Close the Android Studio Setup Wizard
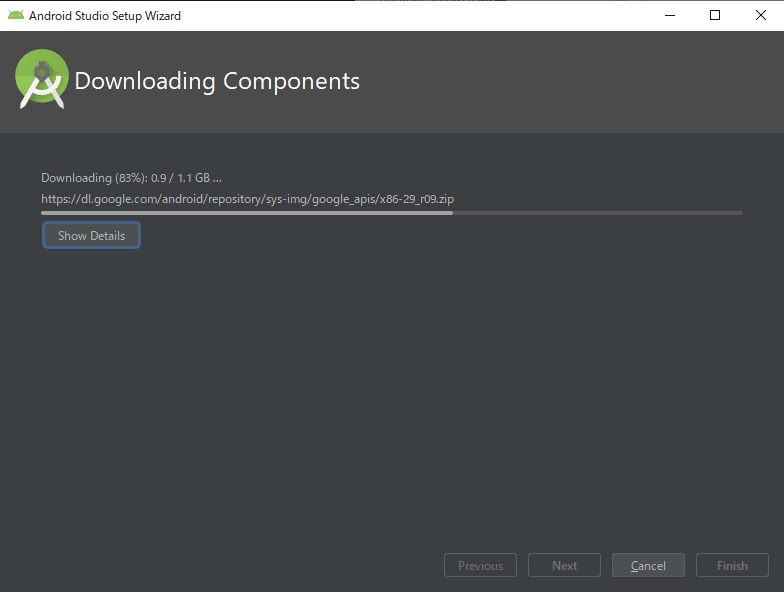This screenshot has width=784, height=592. pos(760,16)
